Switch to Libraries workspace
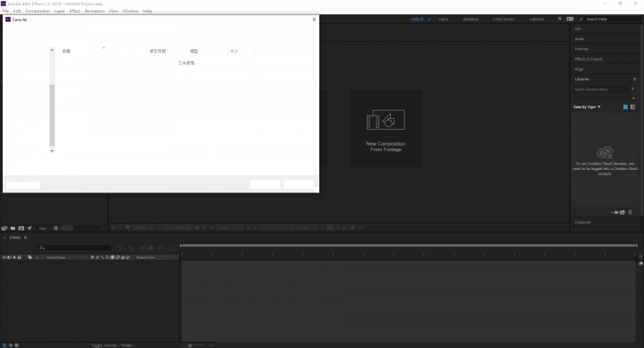Image resolution: width=644 pixels, height=348 pixels. 537,20
